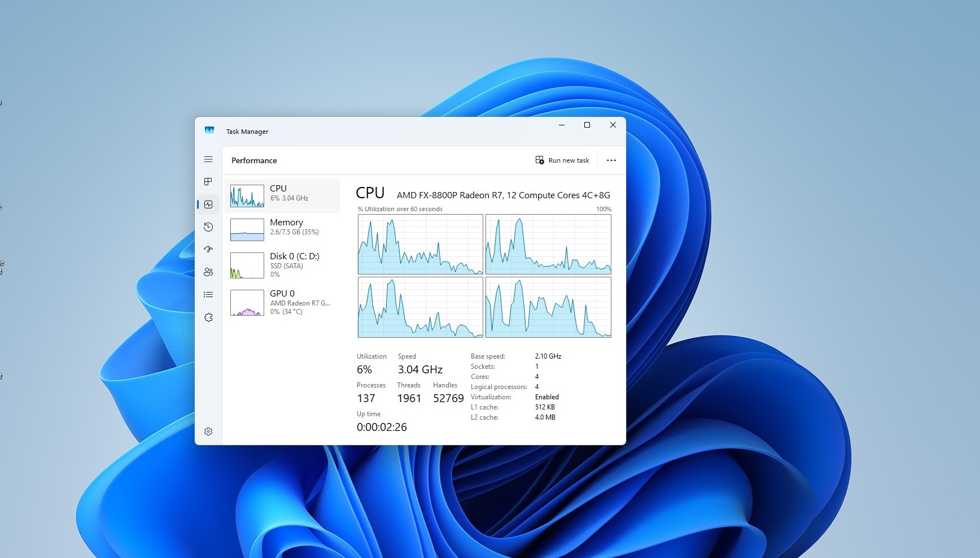Open Task Manager settings gear

[208, 431]
